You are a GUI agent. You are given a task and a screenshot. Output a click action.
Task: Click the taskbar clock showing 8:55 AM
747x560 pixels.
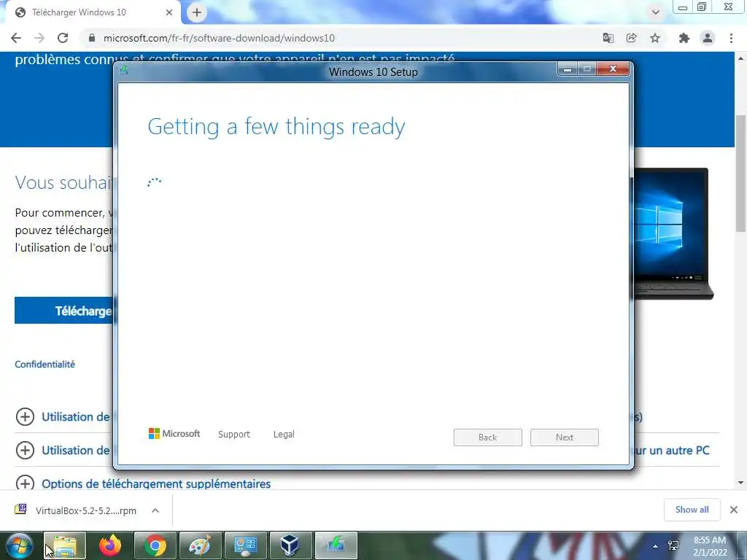(x=710, y=546)
